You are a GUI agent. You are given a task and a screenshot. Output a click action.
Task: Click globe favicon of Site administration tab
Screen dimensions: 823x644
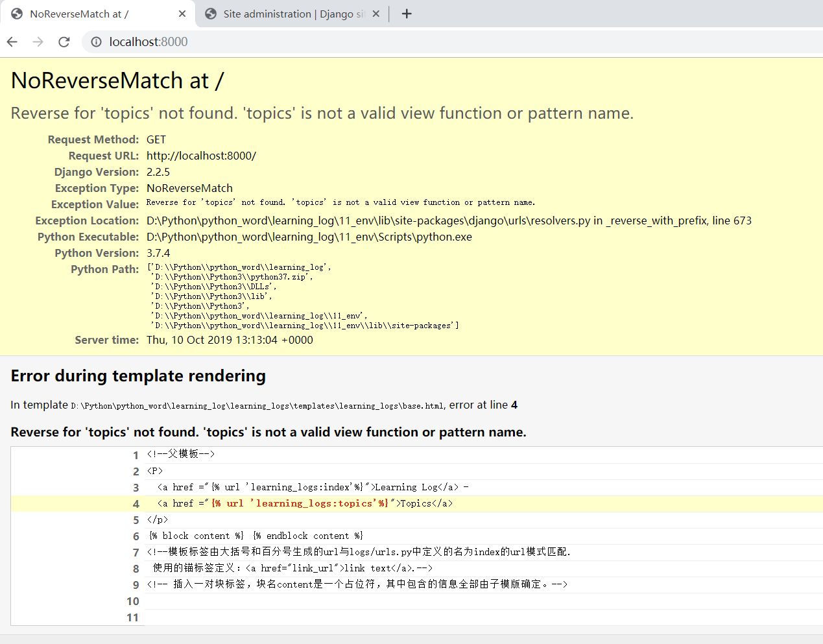point(211,14)
